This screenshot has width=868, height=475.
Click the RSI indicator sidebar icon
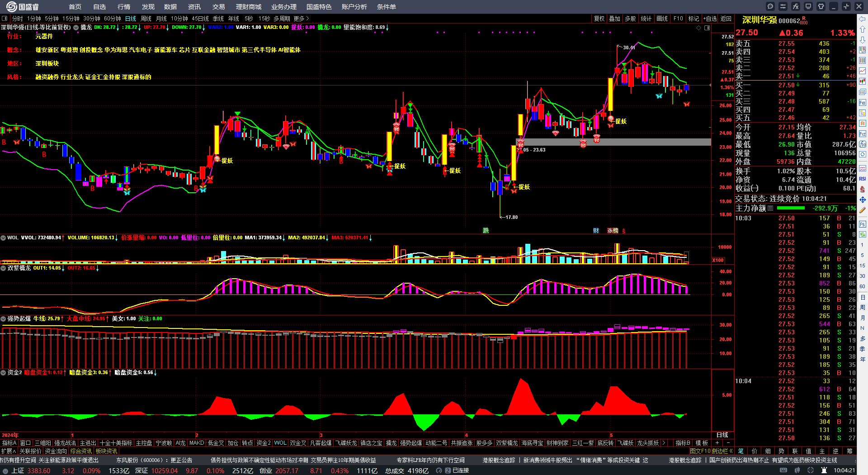(863, 179)
